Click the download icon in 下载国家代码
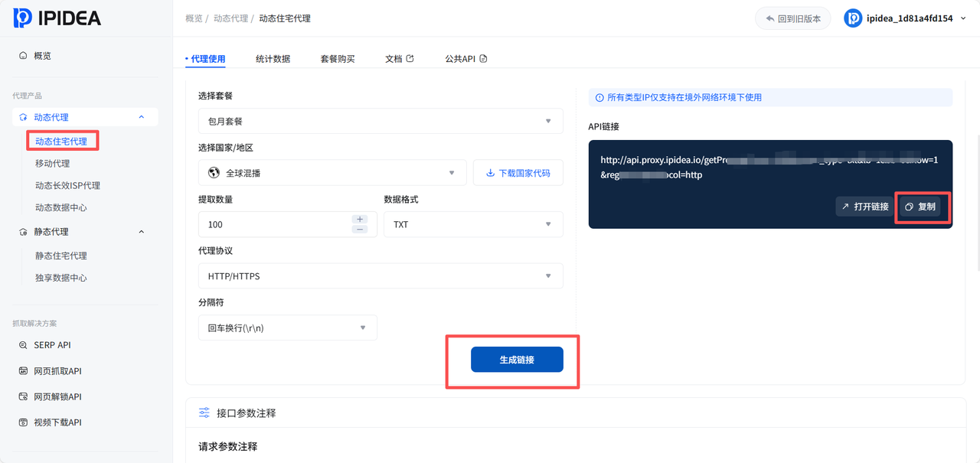This screenshot has width=980, height=463. pos(490,173)
